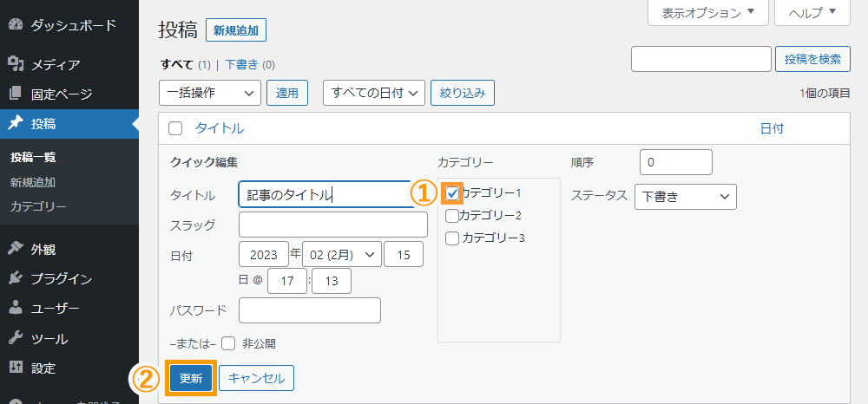868x404 pixels.
Task: Focus the 順序 field showing 0
Action: (x=675, y=162)
